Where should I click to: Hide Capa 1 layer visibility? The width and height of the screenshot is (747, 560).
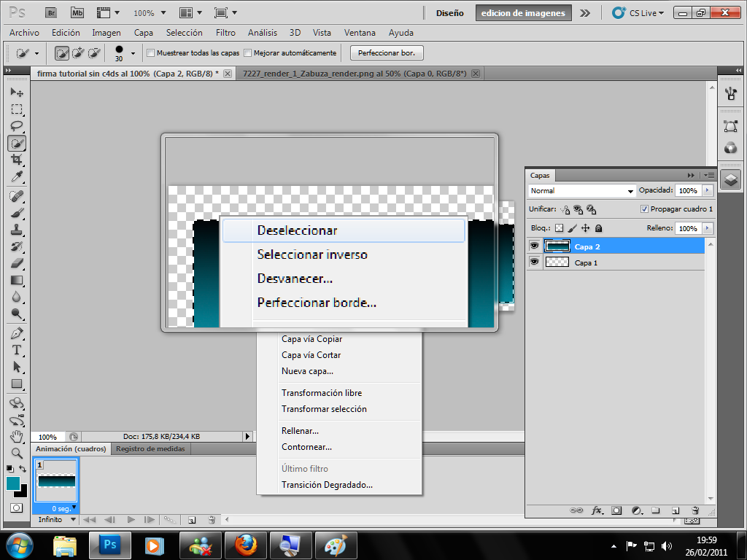[x=535, y=262]
